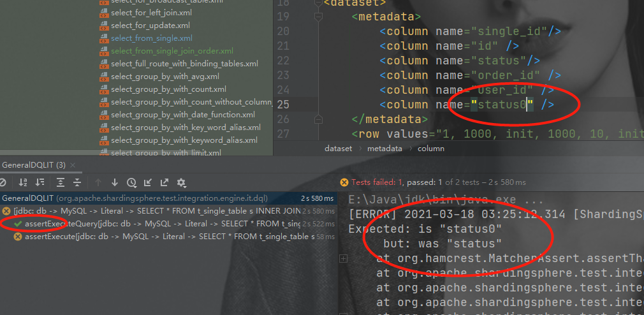Click XML file icon of select_for_update.xml

click(104, 26)
